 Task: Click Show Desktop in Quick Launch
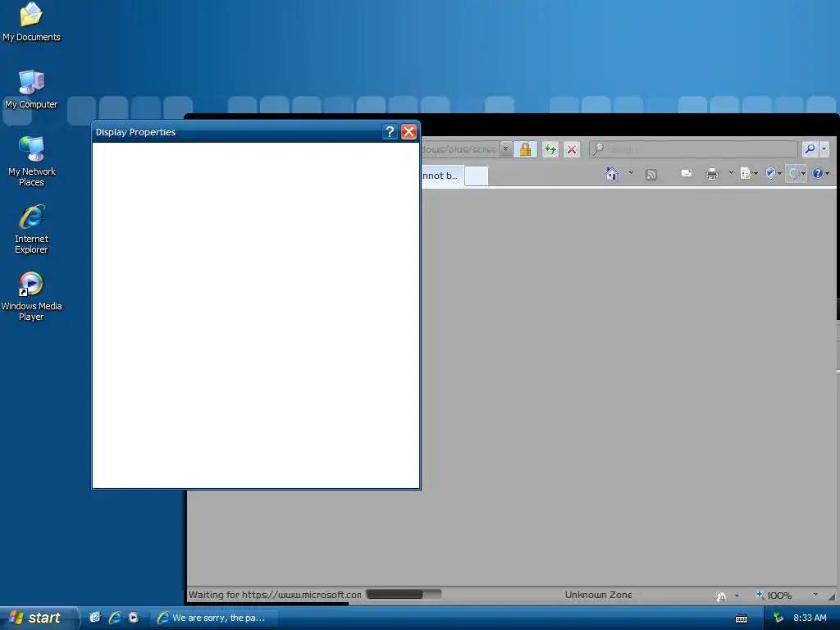pyautogui.click(x=95, y=618)
